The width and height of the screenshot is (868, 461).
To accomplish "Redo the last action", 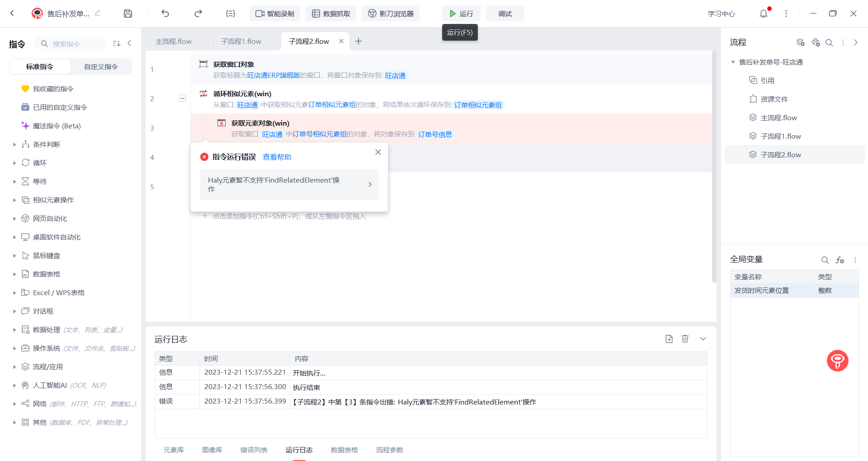I will 198,14.
